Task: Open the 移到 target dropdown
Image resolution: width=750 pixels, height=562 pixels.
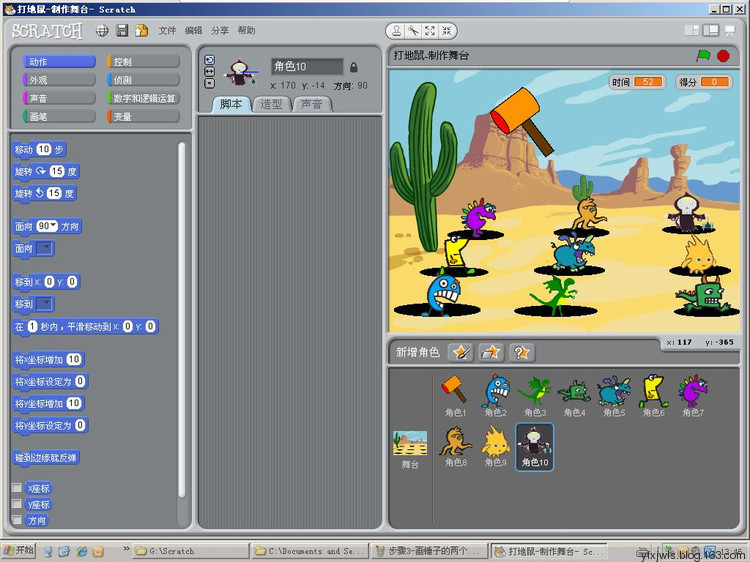Action: 45,304
